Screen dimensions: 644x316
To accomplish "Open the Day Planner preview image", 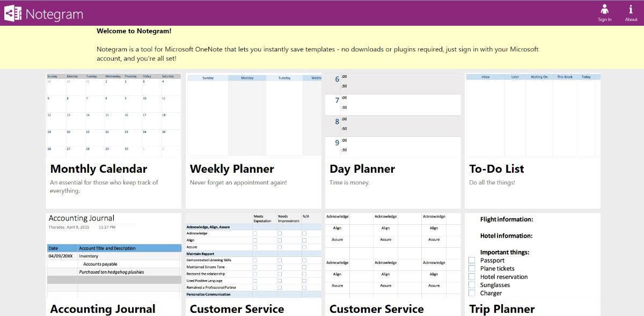I will point(393,115).
